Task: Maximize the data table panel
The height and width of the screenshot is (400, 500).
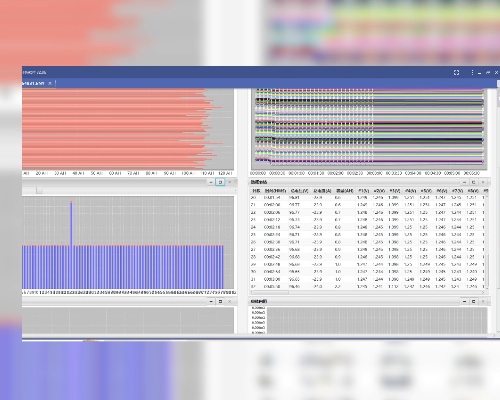Action: pos(473,182)
